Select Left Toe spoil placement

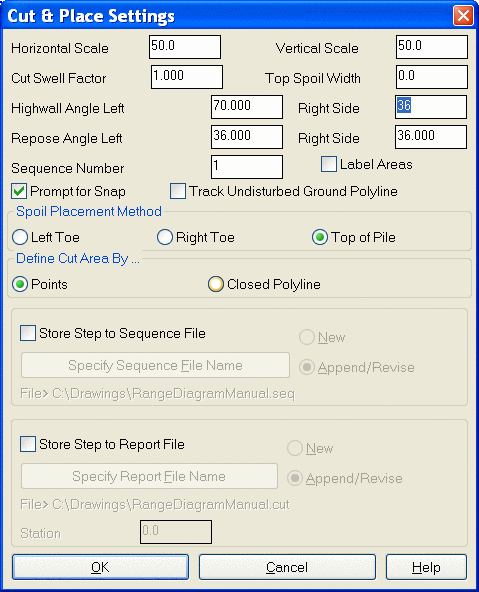click(x=20, y=237)
